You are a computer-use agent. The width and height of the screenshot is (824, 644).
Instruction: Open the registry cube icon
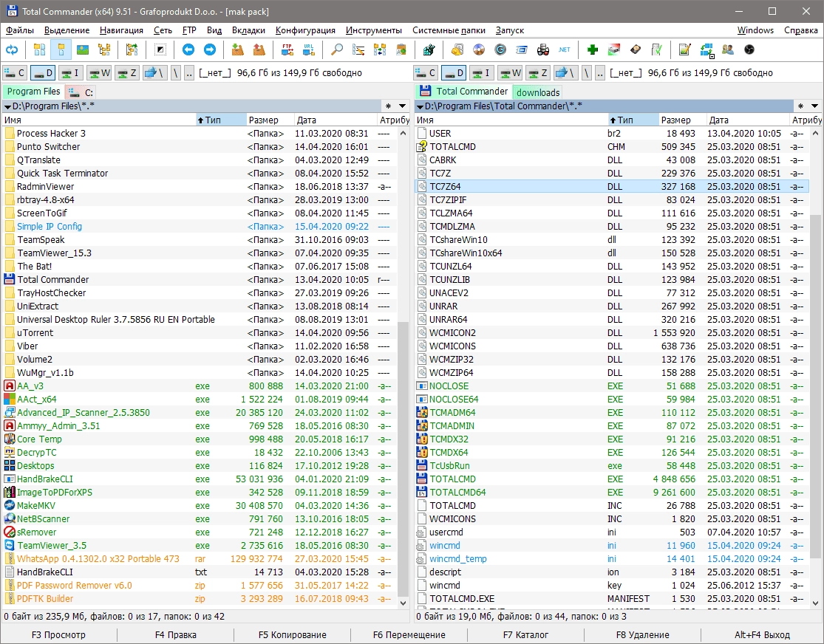click(x=429, y=50)
